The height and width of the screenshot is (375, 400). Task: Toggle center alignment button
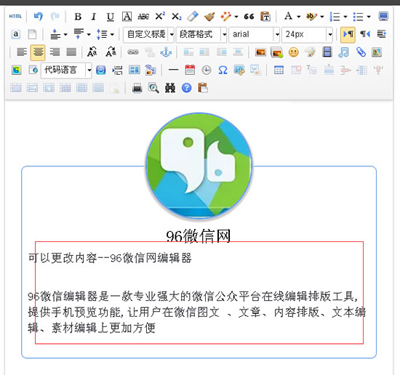[x=38, y=52]
